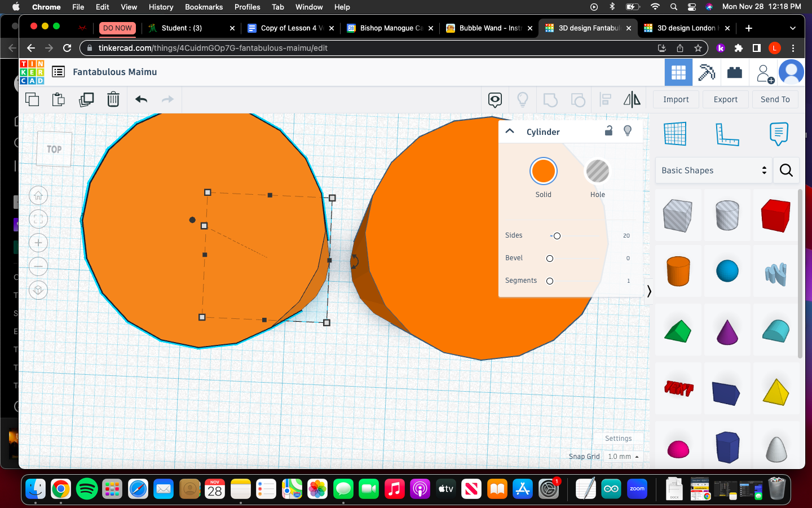Zoom out with the minus button
Viewport: 812px width, 508px height.
(38, 266)
